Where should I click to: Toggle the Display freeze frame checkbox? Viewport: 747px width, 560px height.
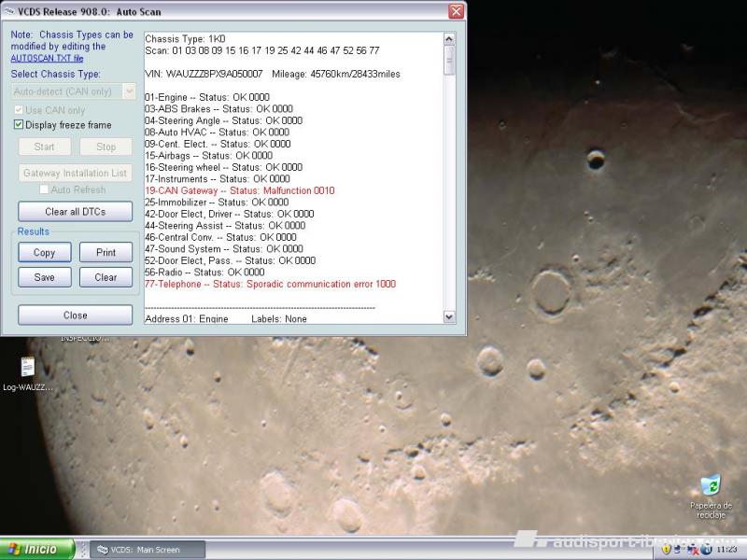(x=19, y=125)
